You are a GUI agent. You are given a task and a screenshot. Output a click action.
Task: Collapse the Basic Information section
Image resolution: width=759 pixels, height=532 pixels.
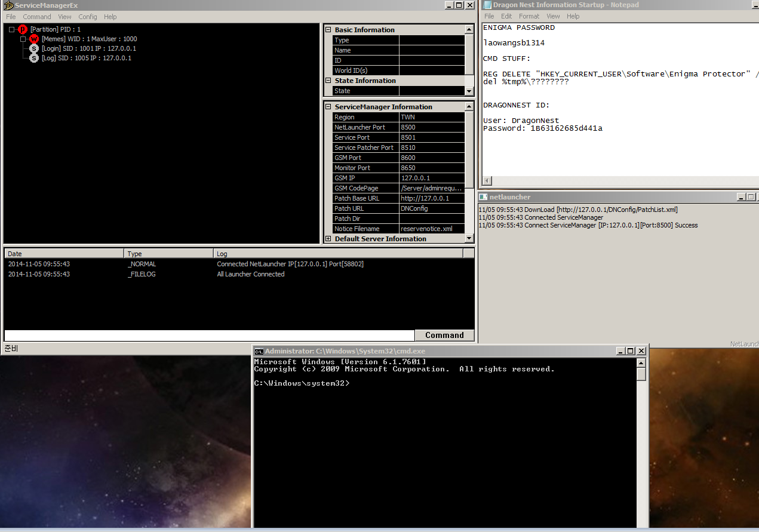328,30
